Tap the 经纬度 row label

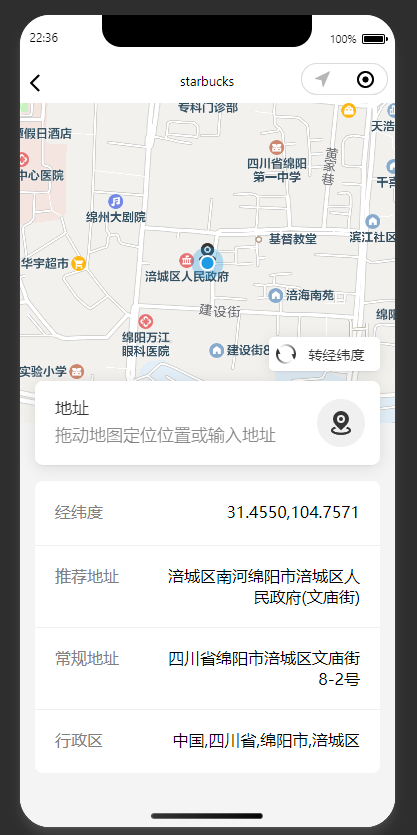(x=79, y=513)
